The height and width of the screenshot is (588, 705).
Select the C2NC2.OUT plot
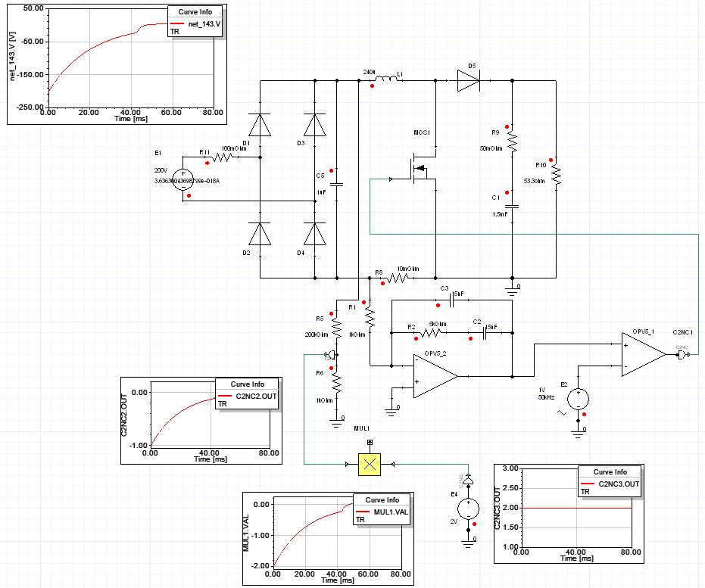tap(201, 421)
